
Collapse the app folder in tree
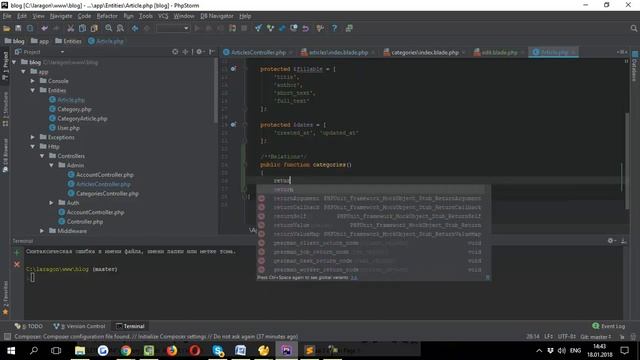(x=24, y=71)
